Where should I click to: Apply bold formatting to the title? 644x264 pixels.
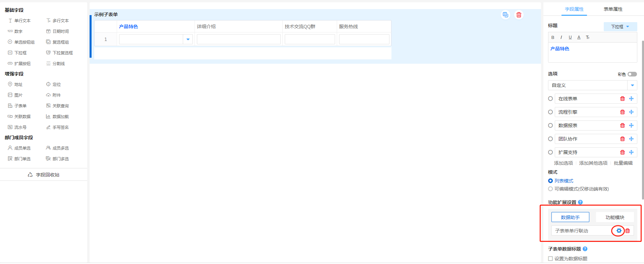(553, 38)
